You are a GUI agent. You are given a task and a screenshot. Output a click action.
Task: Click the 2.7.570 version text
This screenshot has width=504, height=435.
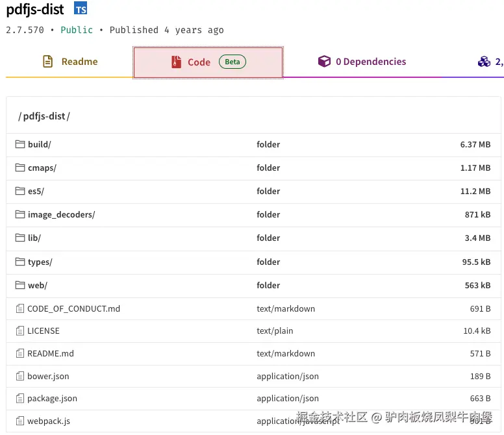point(25,30)
